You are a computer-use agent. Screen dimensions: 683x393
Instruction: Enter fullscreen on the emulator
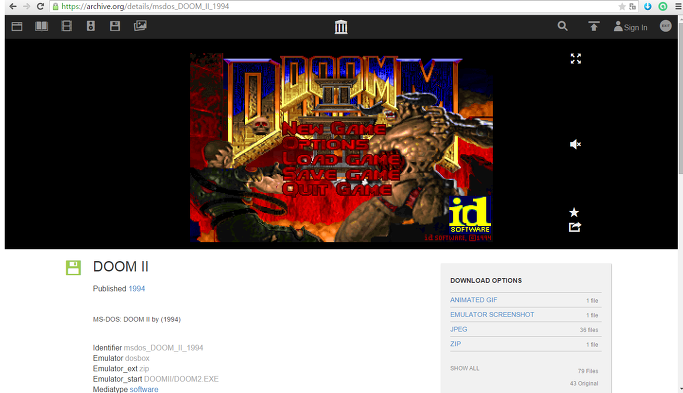576,59
